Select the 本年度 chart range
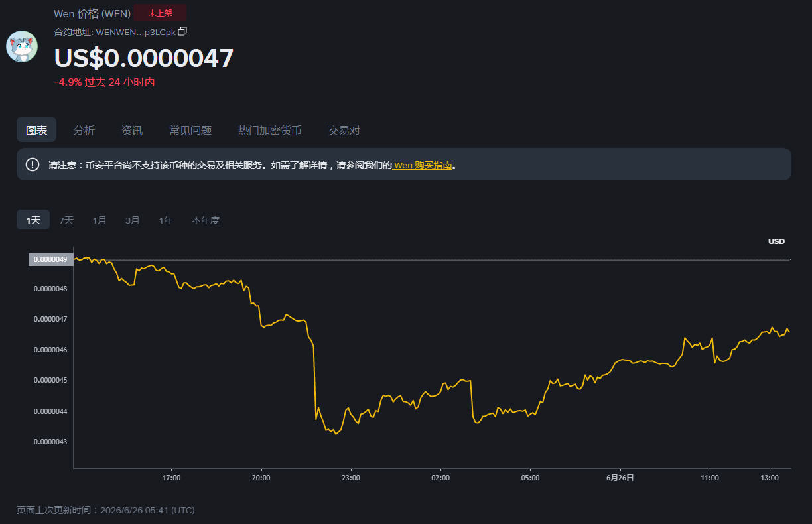Viewport: 812px width, 524px height. (x=206, y=220)
